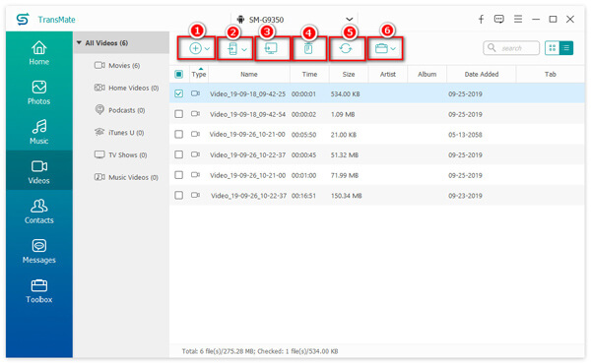Click the 05-13-2058 date cell
This screenshot has width=591, height=364.
[x=465, y=135]
